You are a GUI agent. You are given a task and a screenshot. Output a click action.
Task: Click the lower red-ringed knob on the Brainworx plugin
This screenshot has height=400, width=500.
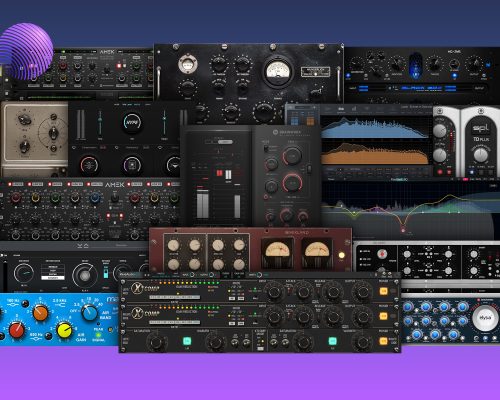click(x=292, y=183)
